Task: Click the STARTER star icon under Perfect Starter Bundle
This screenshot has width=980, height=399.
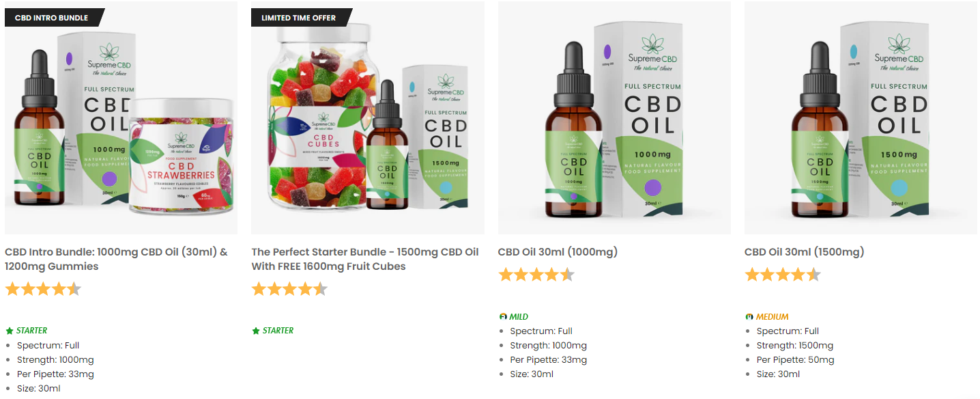Action: (256, 331)
